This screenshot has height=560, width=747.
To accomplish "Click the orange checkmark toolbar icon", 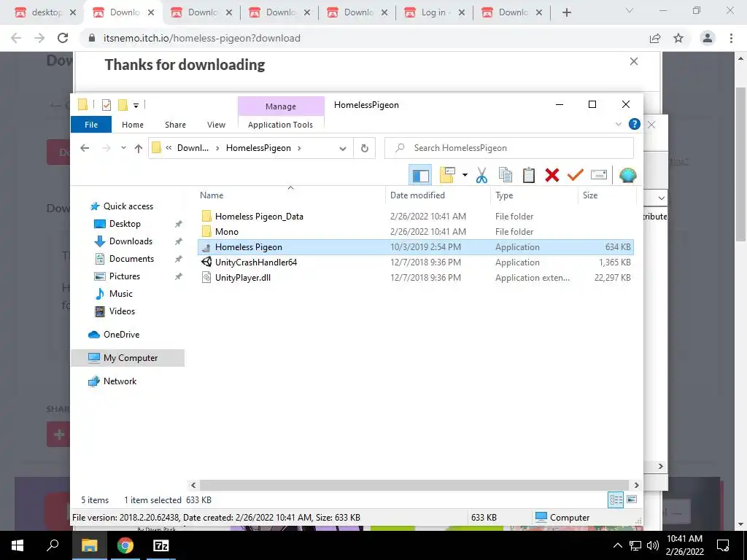I will point(575,175).
